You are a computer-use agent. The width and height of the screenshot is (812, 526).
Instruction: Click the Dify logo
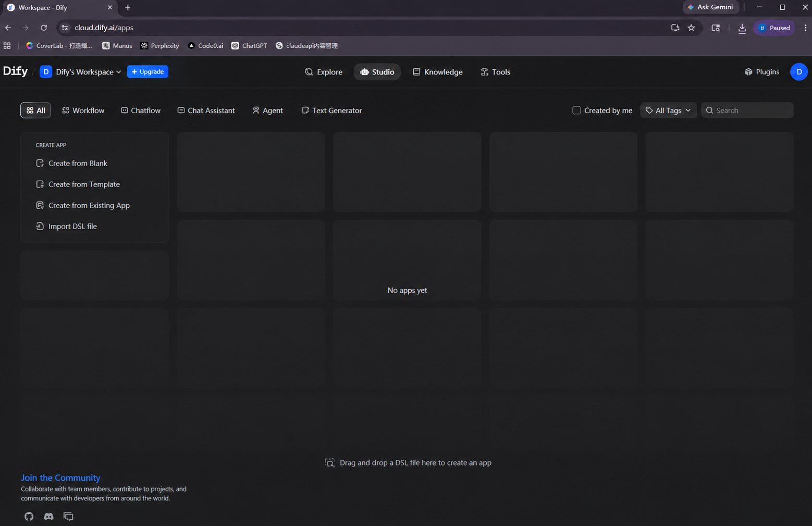click(x=16, y=71)
